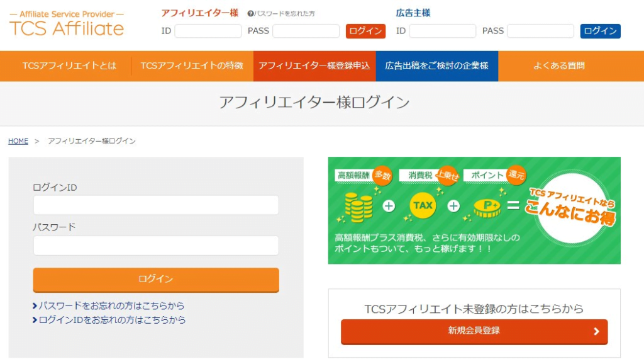Focus the affiliate ID field in header
The width and height of the screenshot is (644, 364).
point(208,31)
